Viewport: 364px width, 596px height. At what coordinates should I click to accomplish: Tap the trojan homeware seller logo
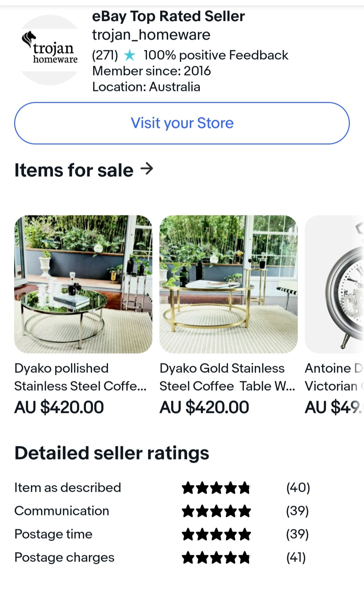coord(50,50)
